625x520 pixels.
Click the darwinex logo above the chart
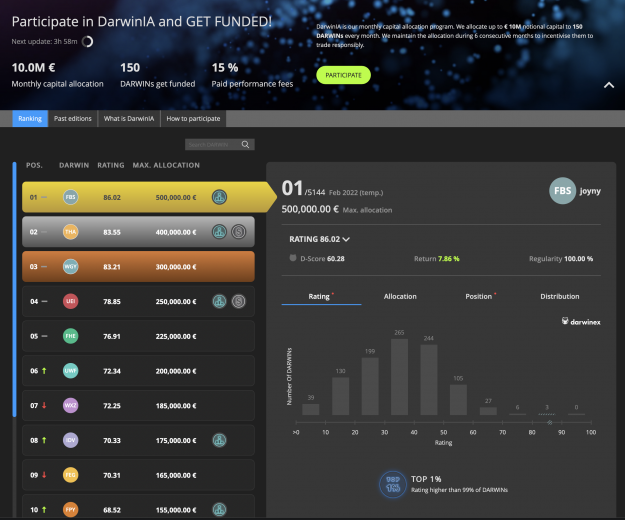(581, 322)
